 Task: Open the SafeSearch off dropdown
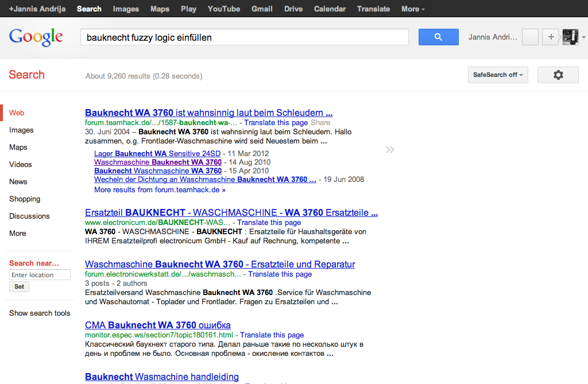click(x=498, y=75)
